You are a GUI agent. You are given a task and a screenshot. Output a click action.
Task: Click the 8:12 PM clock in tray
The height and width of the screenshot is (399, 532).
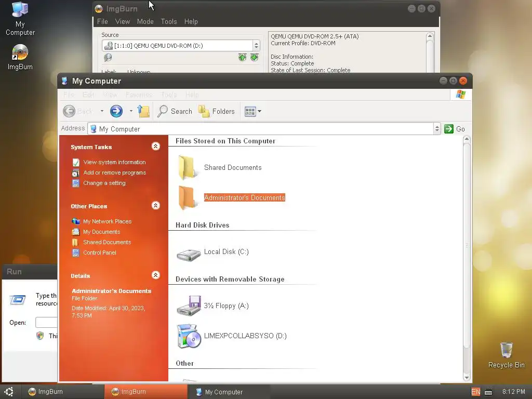pos(514,392)
